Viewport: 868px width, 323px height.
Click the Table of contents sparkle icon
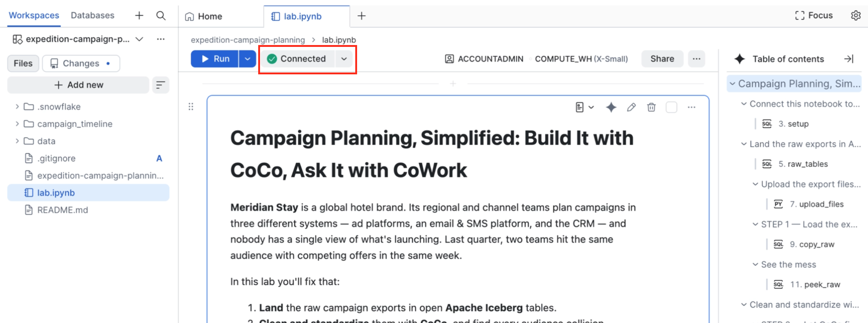[x=740, y=59]
